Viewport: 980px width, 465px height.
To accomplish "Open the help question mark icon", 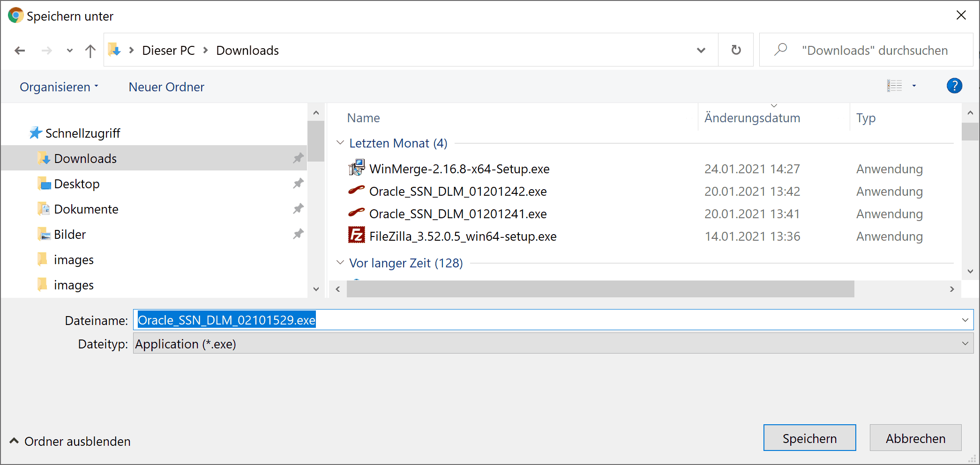I will [954, 86].
